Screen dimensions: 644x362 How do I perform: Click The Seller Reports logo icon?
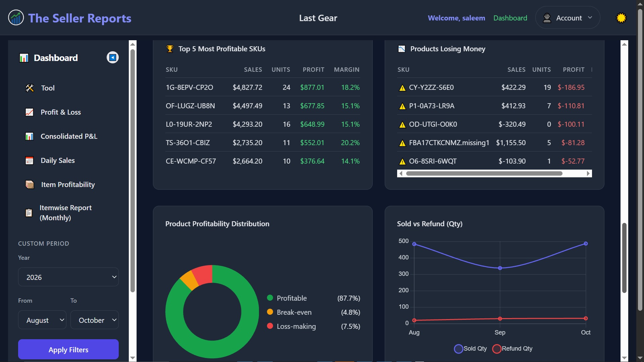pyautogui.click(x=16, y=18)
